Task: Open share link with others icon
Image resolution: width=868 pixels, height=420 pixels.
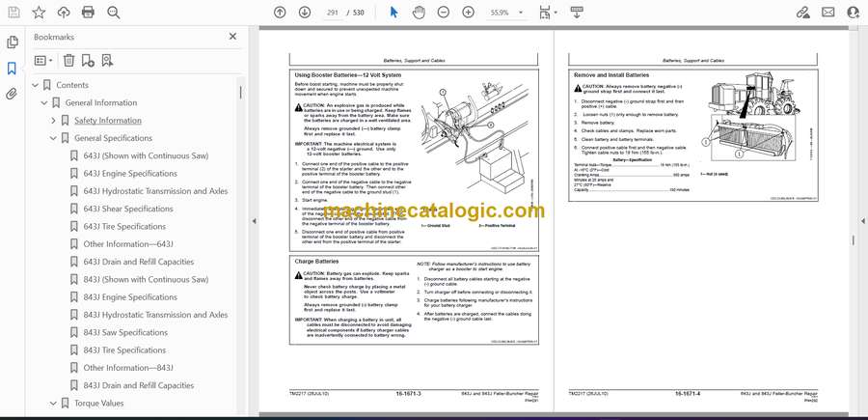Action: point(802,13)
